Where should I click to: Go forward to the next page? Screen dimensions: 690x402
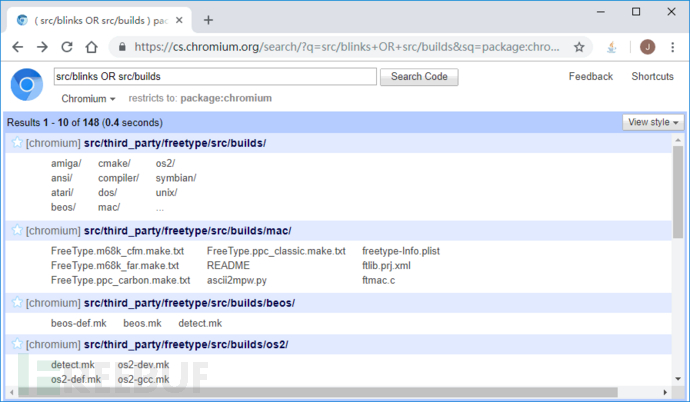click(x=42, y=47)
